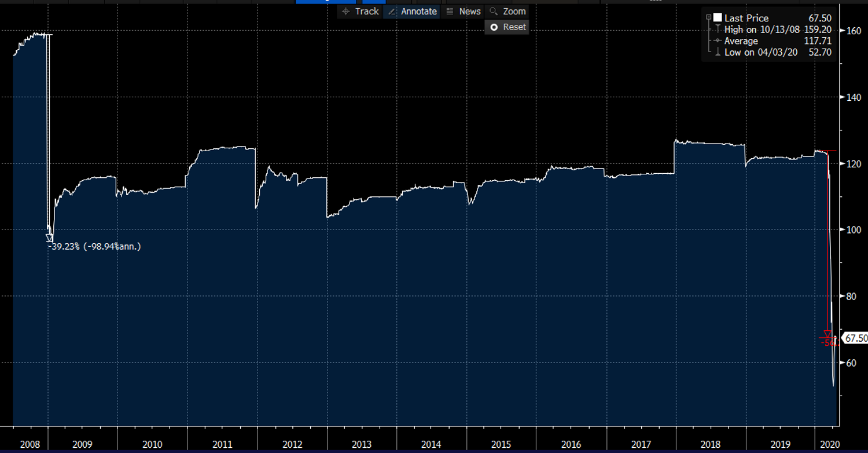
Task: Click the 100 value on price axis
Action: [854, 230]
